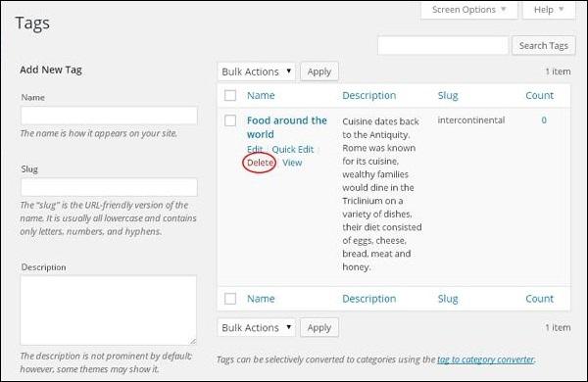Click the intercontinental slug text
Viewport: 588px width, 382px height.
(471, 119)
